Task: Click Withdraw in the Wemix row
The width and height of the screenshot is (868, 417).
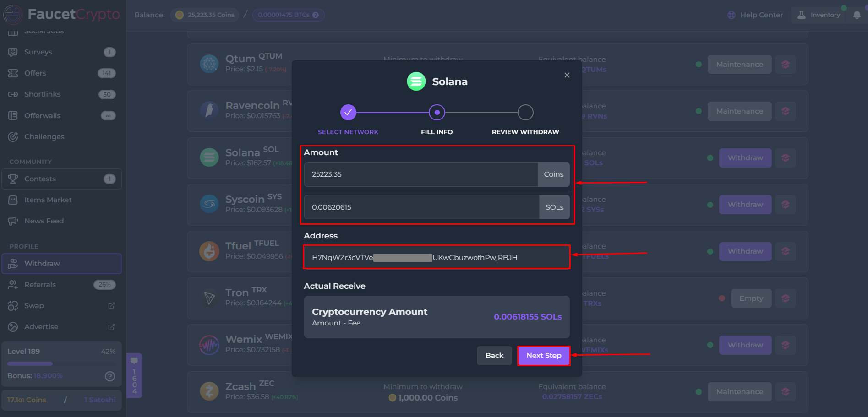Action: coord(745,345)
